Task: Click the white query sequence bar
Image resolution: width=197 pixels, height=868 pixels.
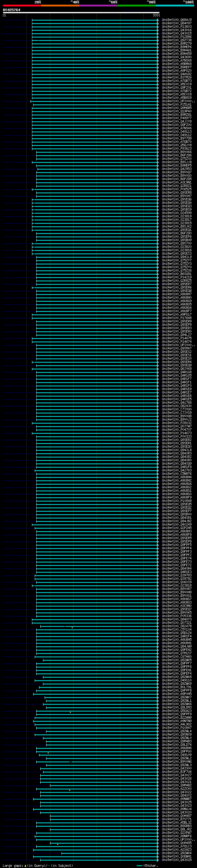Action: point(81,13)
